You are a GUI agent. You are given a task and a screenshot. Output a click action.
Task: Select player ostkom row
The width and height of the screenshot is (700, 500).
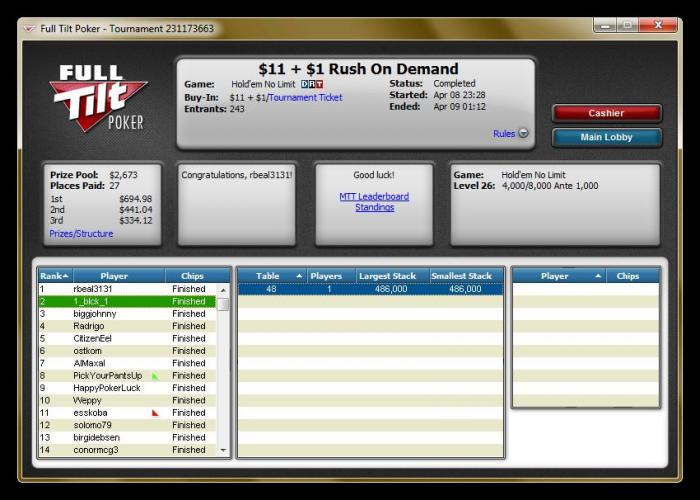click(128, 351)
